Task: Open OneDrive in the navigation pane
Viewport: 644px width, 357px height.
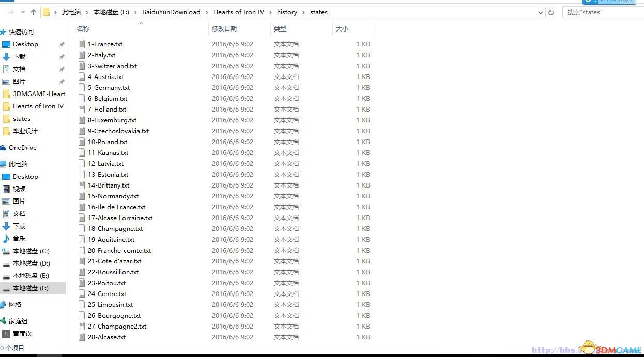Action: pos(23,148)
